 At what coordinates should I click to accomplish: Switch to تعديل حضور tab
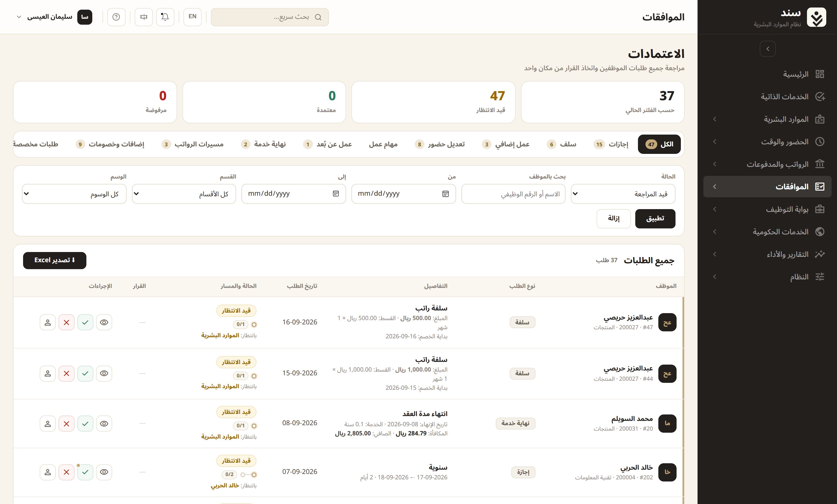(x=440, y=144)
